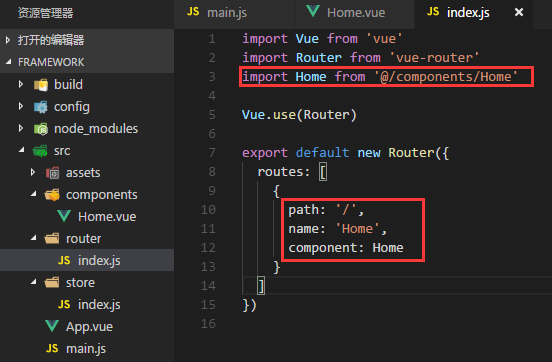Screen dimensions: 552x362
Task: Click the assets folder icon
Action: point(52,173)
